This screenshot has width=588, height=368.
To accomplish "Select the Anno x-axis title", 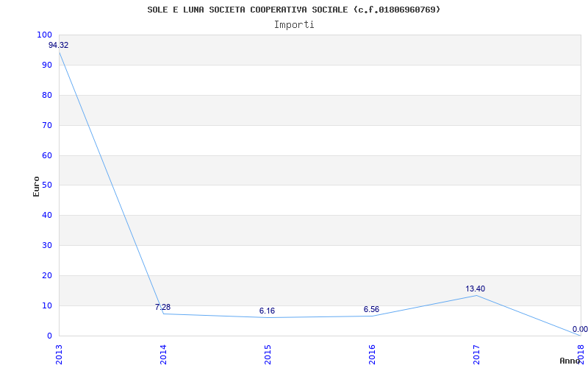I will [570, 361].
